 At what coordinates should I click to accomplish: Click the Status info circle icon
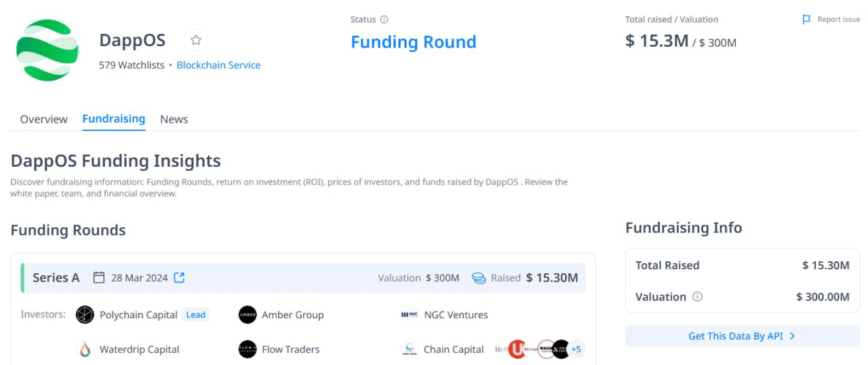(384, 20)
